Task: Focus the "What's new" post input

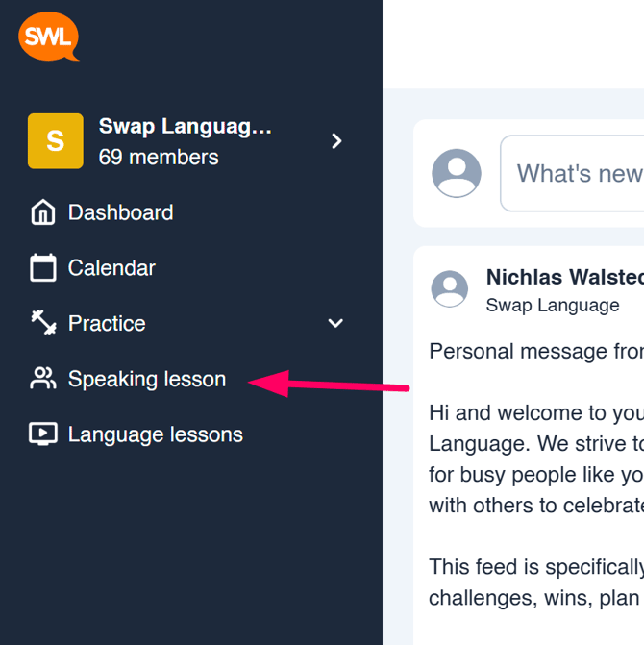Action: (x=579, y=173)
